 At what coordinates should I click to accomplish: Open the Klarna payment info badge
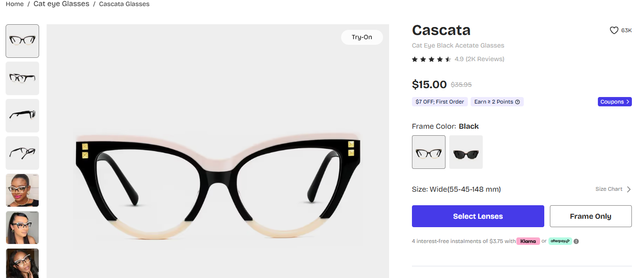tap(528, 241)
